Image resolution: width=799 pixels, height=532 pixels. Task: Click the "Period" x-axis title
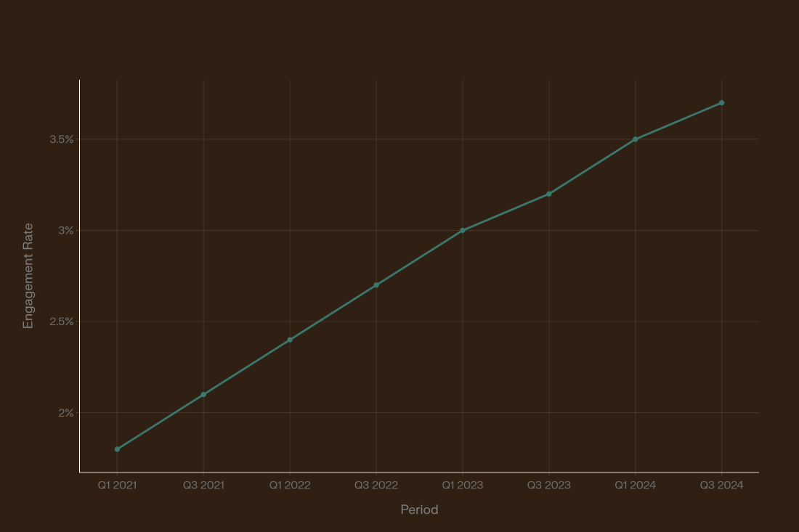pos(419,510)
